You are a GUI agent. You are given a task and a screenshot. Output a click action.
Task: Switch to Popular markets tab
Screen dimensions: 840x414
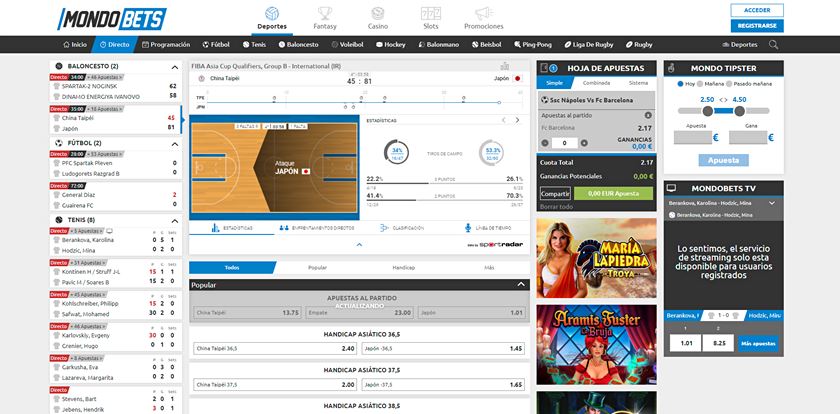pyautogui.click(x=318, y=267)
